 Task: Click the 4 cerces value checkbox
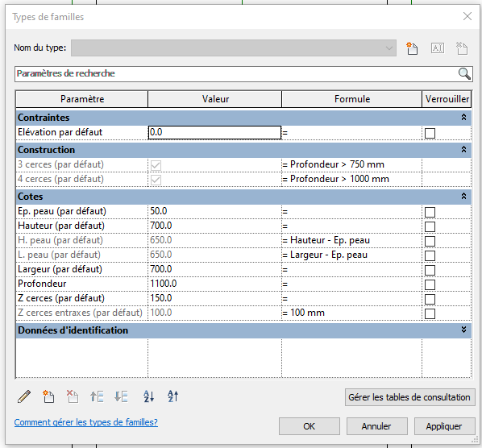[x=156, y=180]
